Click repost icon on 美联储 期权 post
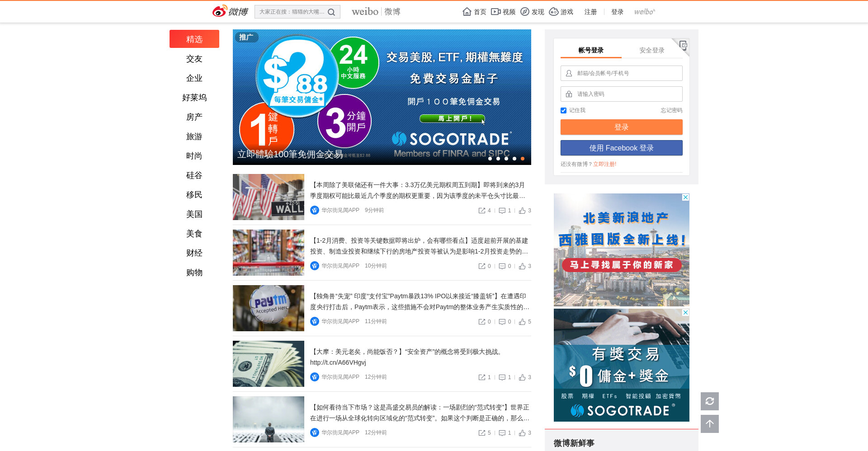868x451 pixels. click(x=482, y=211)
